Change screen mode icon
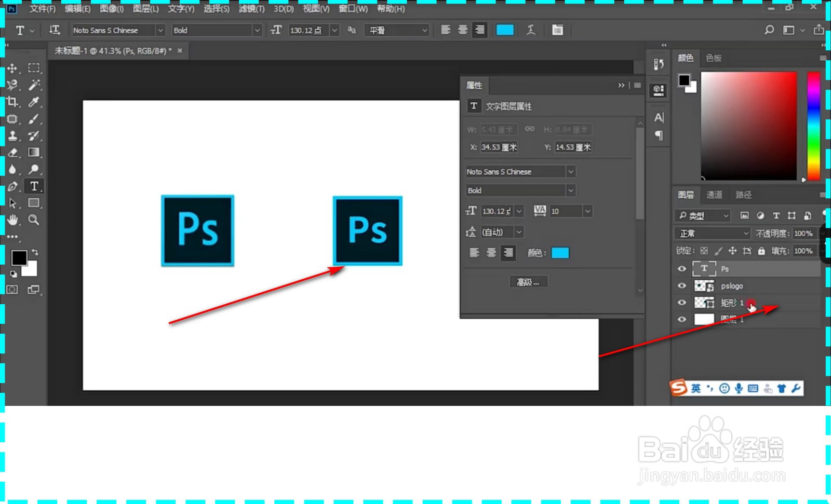The height and width of the screenshot is (504, 831). click(x=34, y=290)
